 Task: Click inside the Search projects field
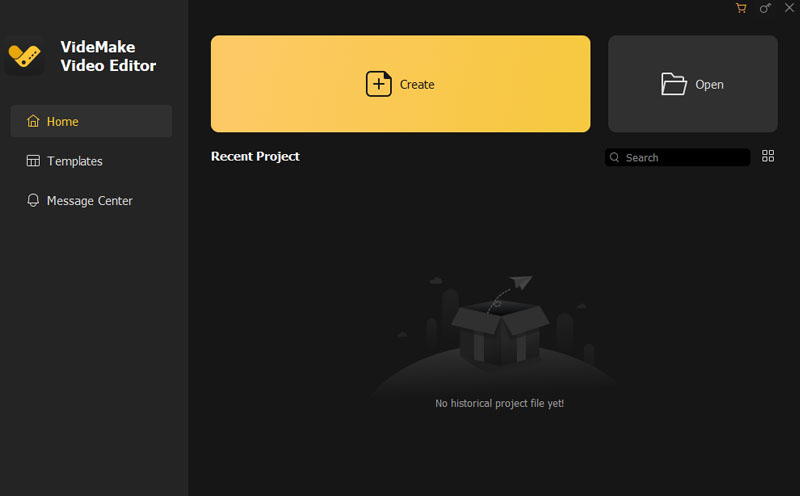click(678, 157)
